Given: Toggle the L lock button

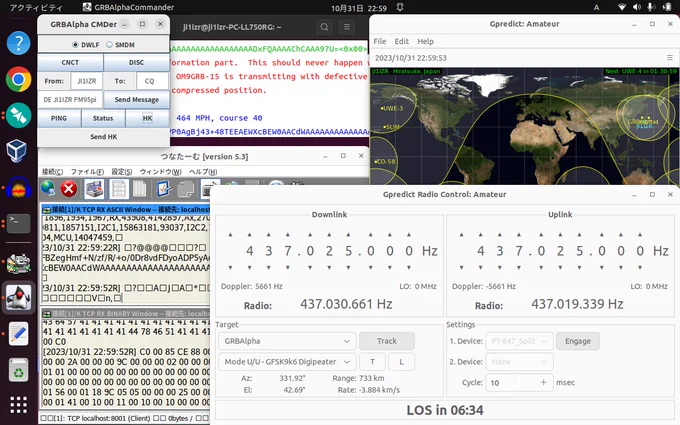Looking at the screenshot, I should 401,362.
